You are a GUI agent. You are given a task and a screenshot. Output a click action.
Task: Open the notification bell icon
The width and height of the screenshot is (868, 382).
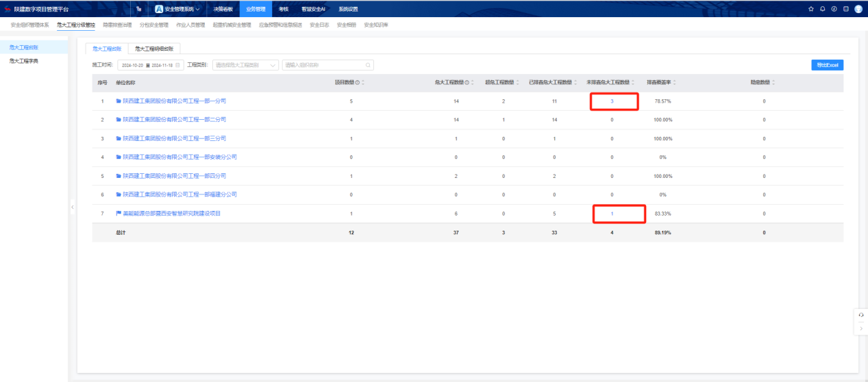[x=822, y=9]
